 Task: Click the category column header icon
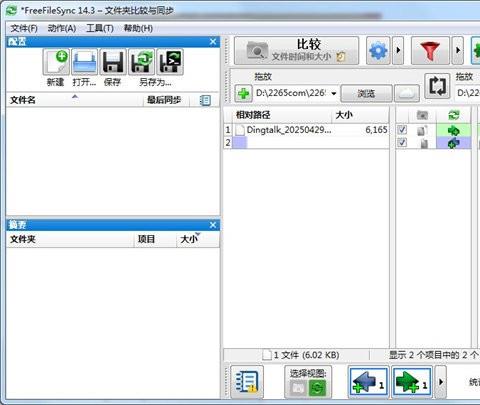click(422, 115)
